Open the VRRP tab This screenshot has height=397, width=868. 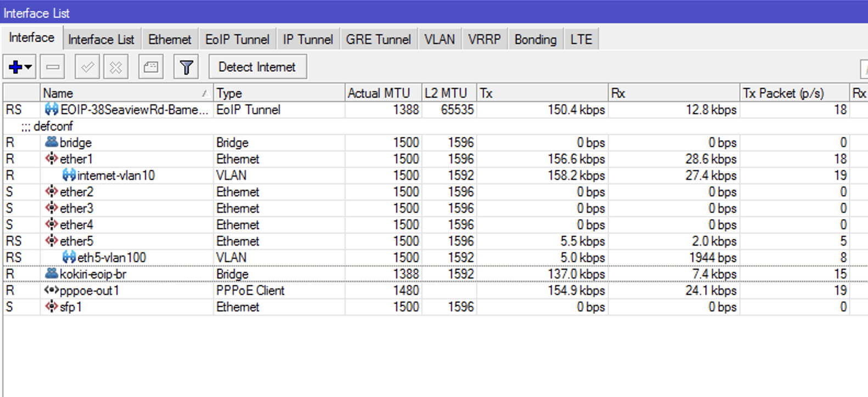point(484,39)
